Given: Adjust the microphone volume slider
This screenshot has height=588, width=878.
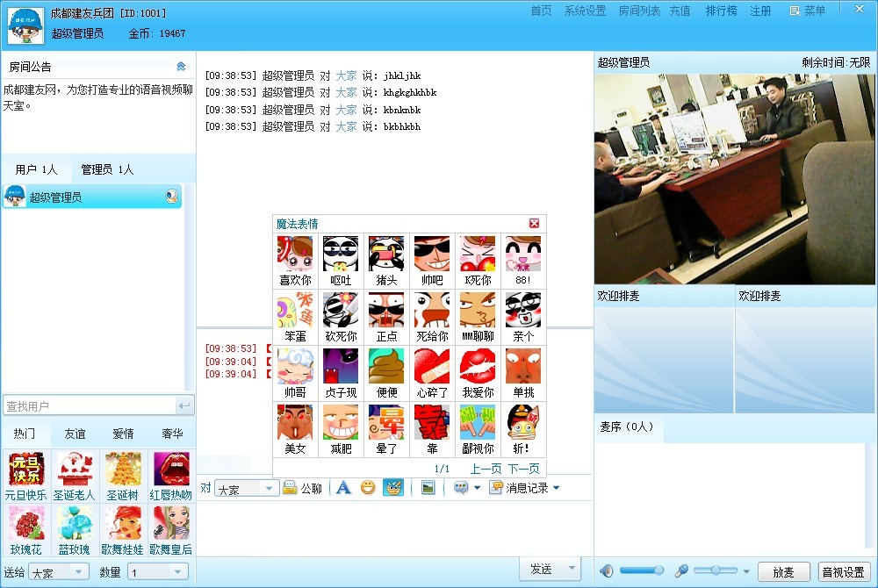Looking at the screenshot, I should pos(716,570).
